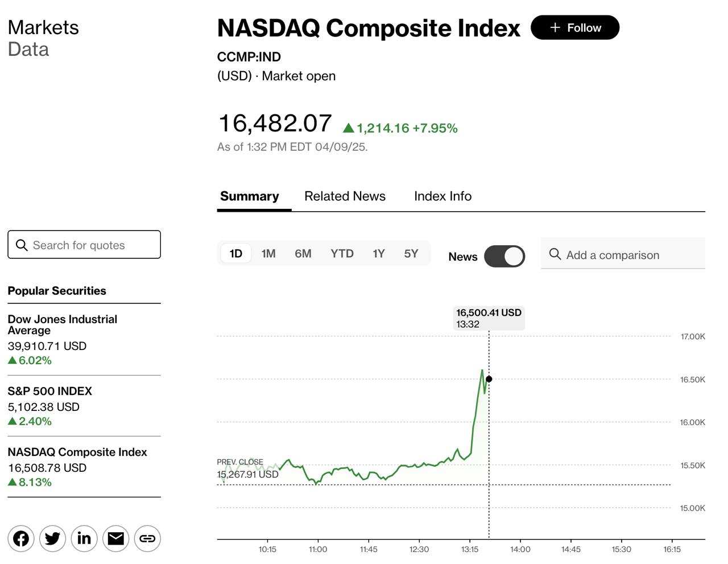
Task: Follow the NASDAQ Composite Index
Action: (575, 28)
